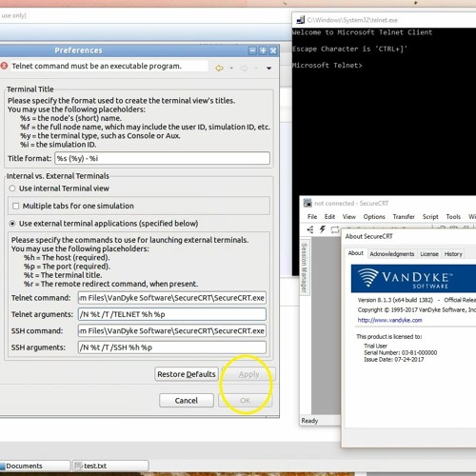Click the Issue Date: 07-24-2017 text
Viewport: 476px width, 476px height.
click(x=394, y=359)
